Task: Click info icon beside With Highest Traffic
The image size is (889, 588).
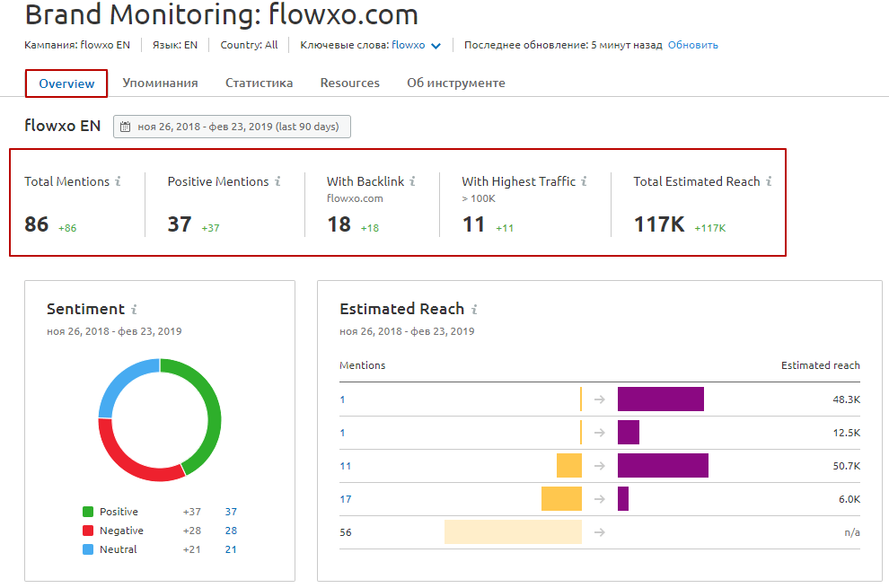Action: pyautogui.click(x=584, y=181)
